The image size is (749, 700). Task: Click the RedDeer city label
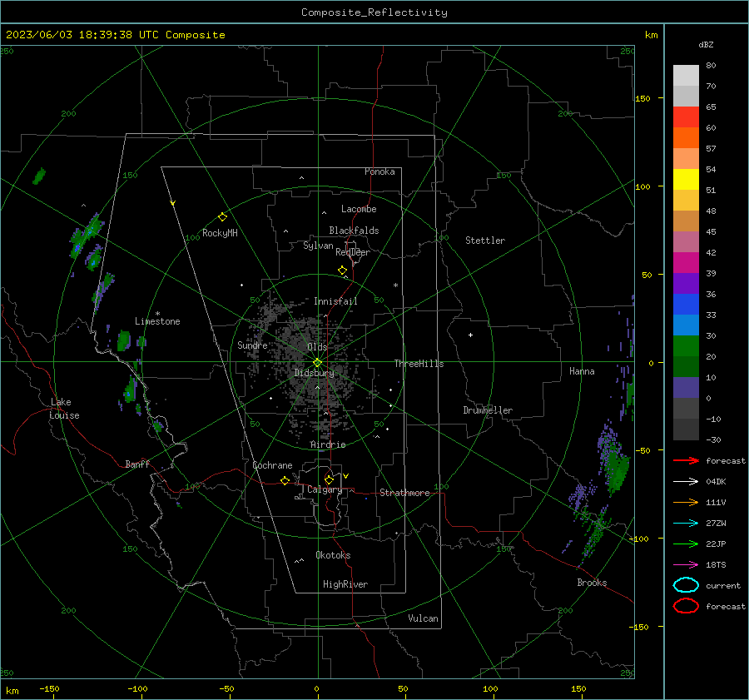pyautogui.click(x=353, y=252)
